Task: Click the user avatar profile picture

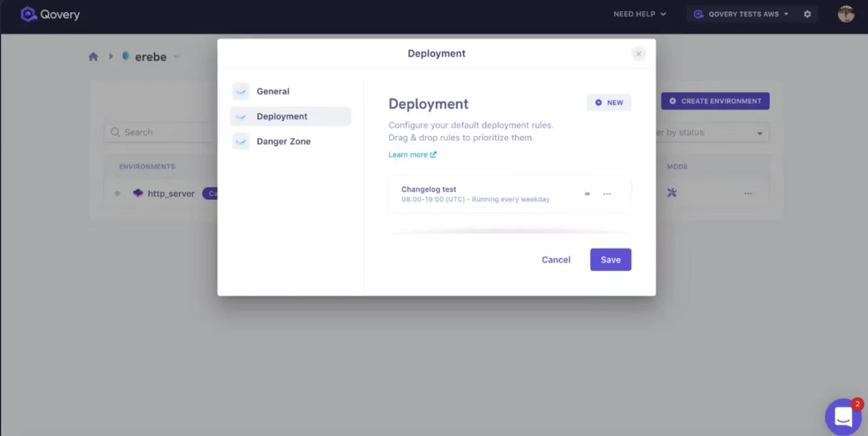Action: pyautogui.click(x=846, y=13)
